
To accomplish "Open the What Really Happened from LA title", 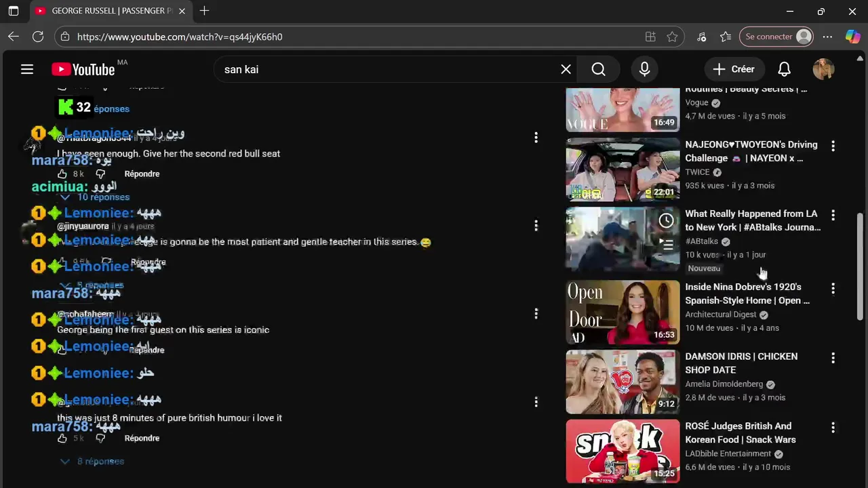I will point(753,220).
